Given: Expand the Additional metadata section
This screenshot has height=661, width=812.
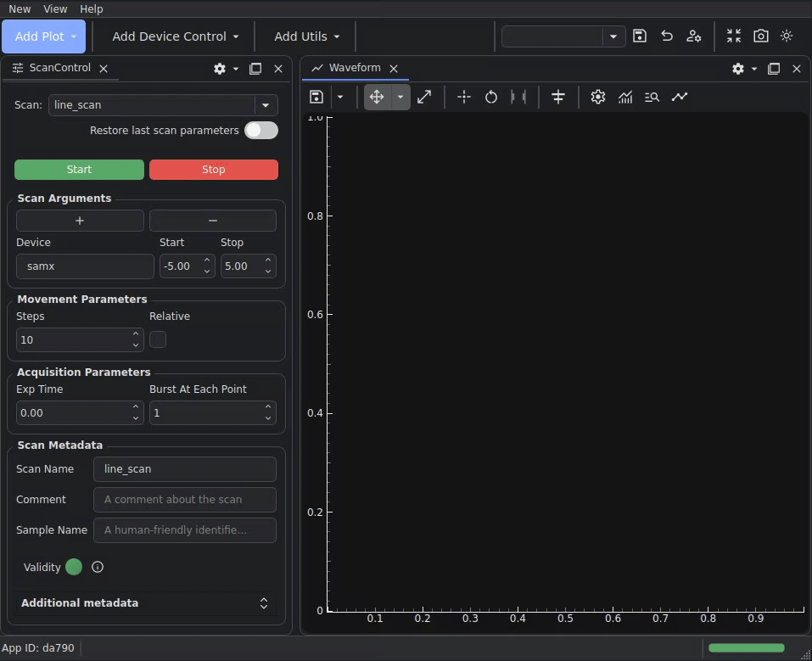Looking at the screenshot, I should click(145, 603).
